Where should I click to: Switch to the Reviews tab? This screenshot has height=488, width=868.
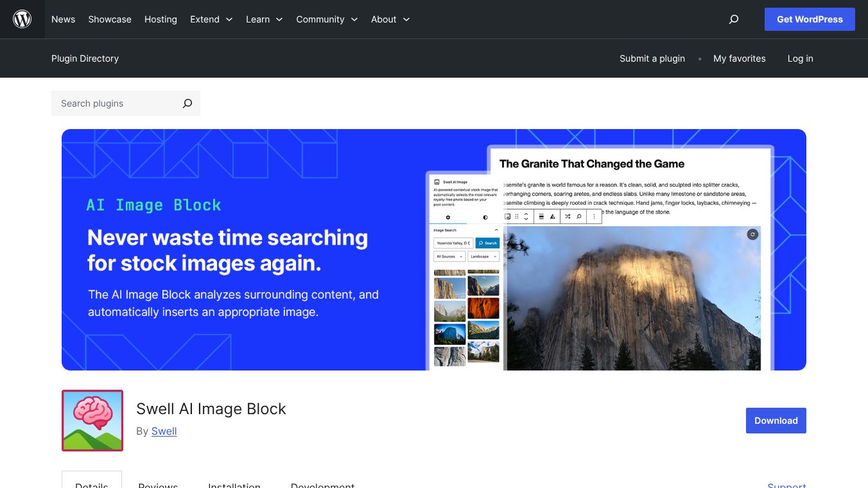point(158,485)
